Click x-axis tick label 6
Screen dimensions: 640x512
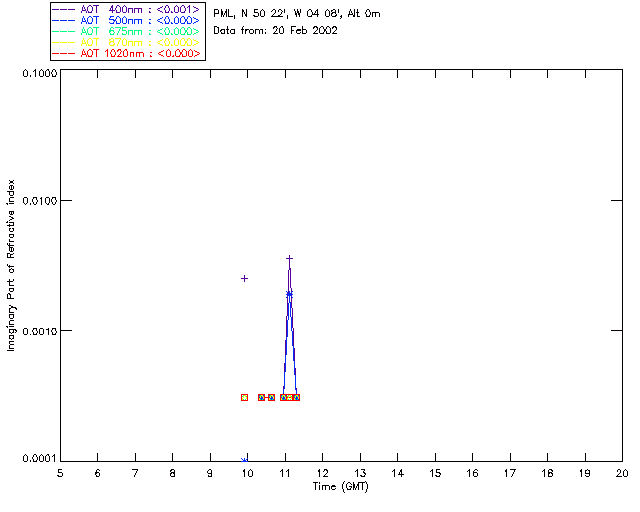(98, 473)
